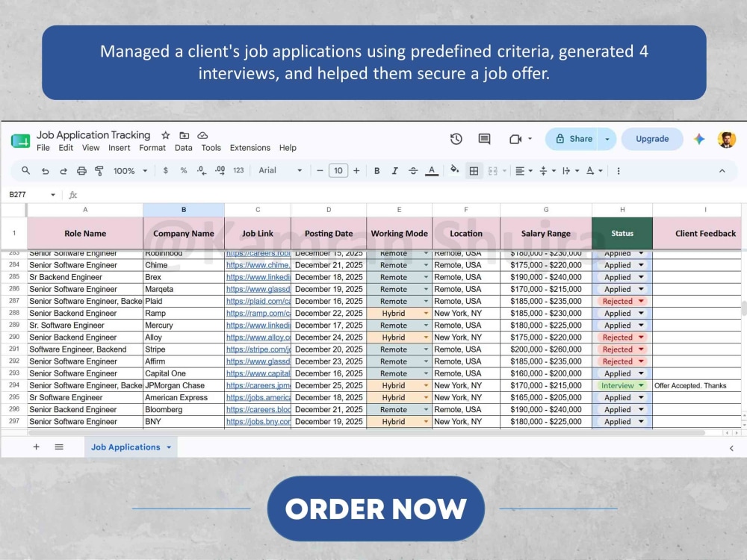The height and width of the screenshot is (560, 747).
Task: Open the JPMorgan Chase job link
Action: click(x=258, y=386)
